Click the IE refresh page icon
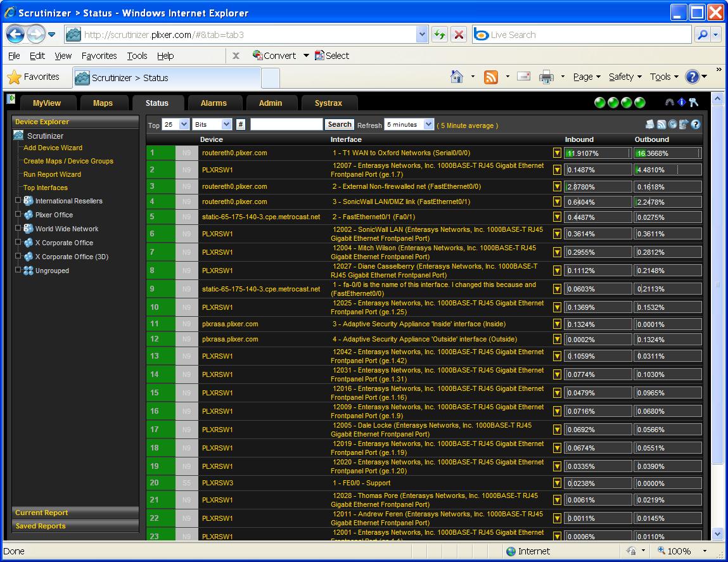The image size is (728, 562). (x=439, y=34)
